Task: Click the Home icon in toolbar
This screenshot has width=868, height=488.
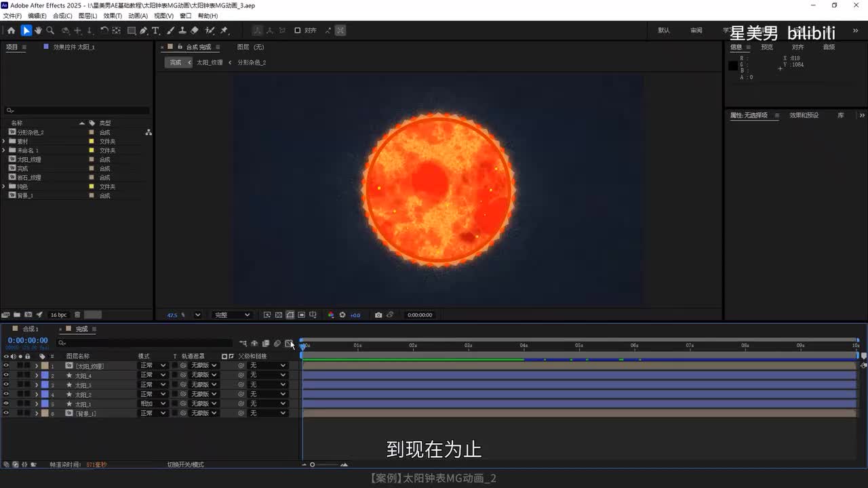Action: (x=11, y=30)
